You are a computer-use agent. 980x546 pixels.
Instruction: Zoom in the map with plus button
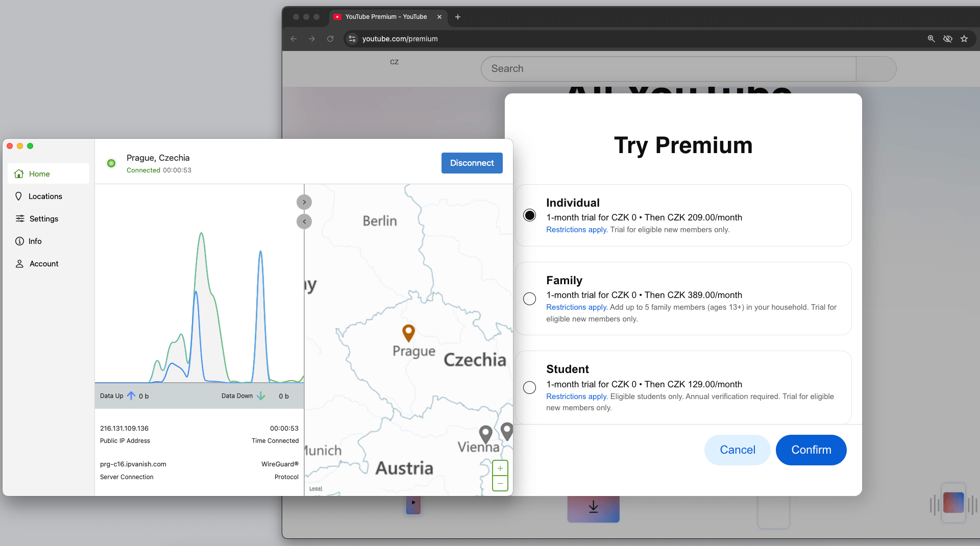click(500, 468)
